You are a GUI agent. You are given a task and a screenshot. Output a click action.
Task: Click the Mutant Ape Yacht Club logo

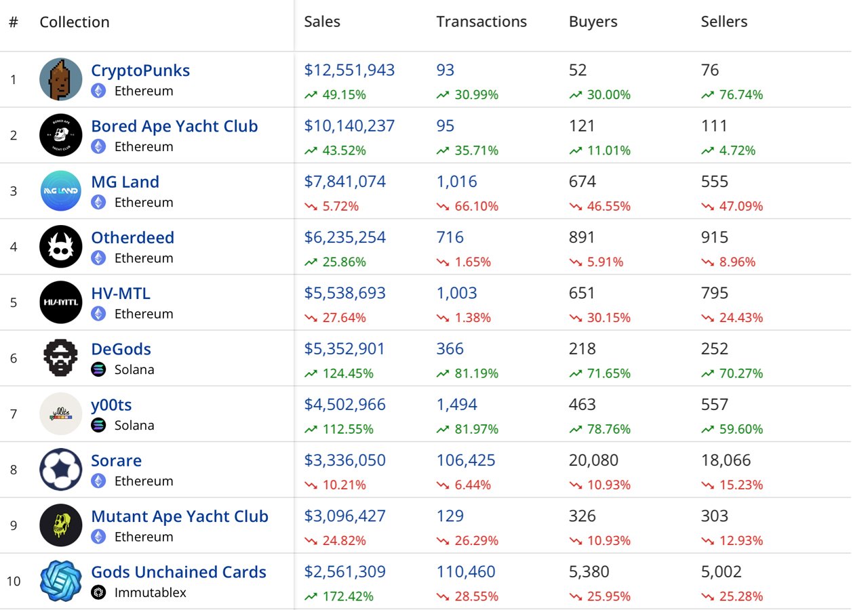click(61, 525)
